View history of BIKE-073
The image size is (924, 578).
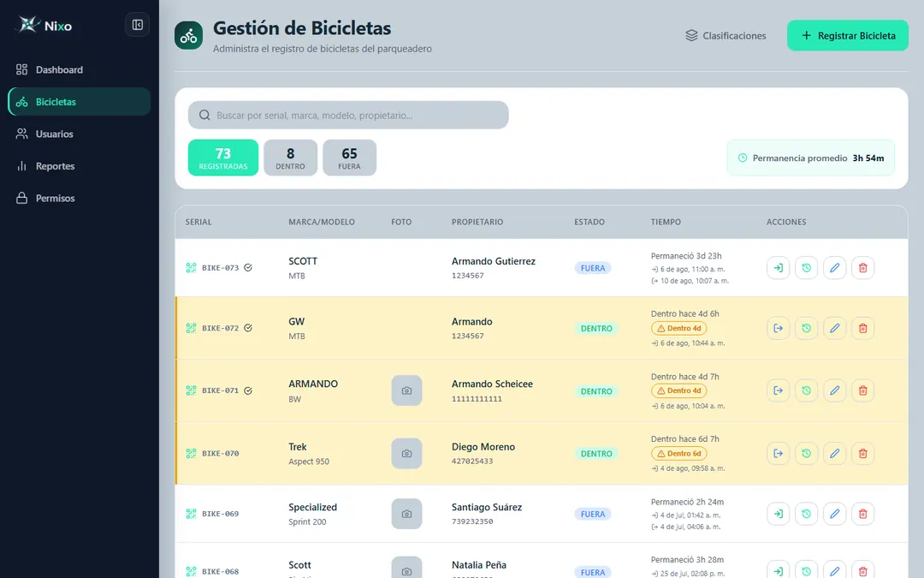click(806, 268)
